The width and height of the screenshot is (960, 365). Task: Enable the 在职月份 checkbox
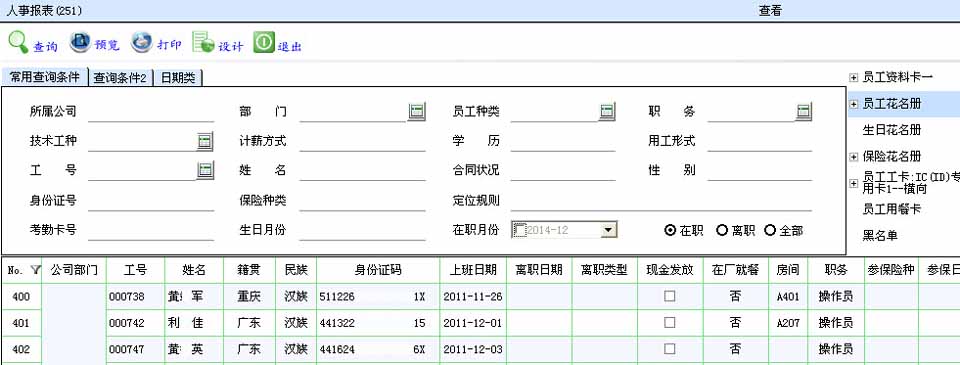(x=520, y=230)
